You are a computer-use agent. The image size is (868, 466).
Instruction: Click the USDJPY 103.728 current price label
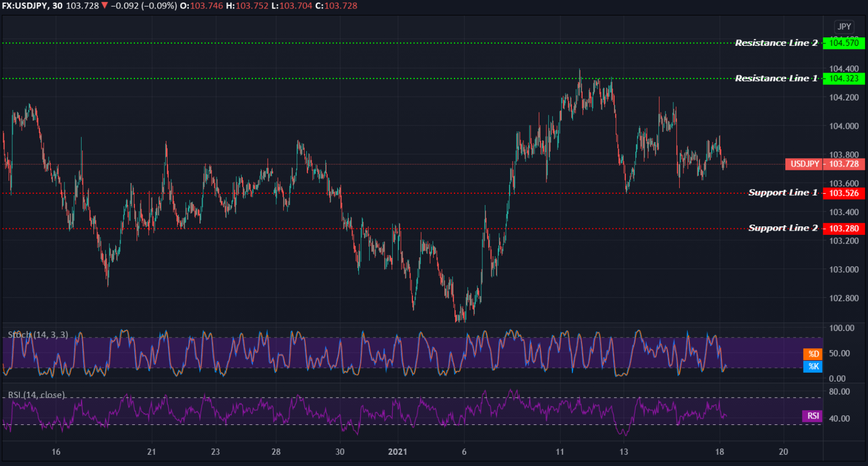825,164
